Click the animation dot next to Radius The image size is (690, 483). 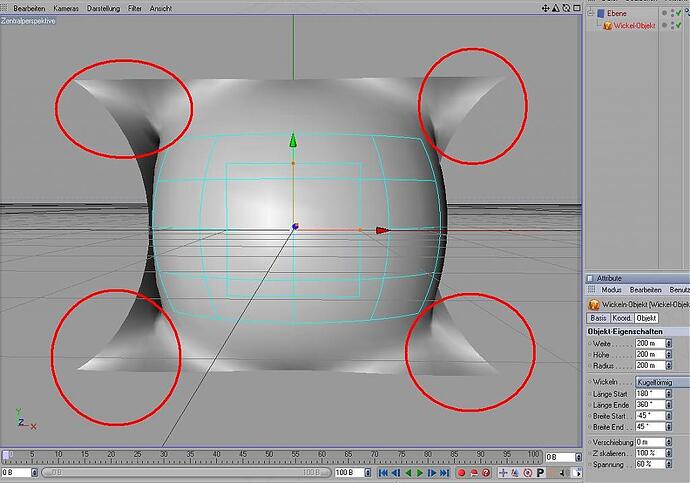[x=590, y=366]
